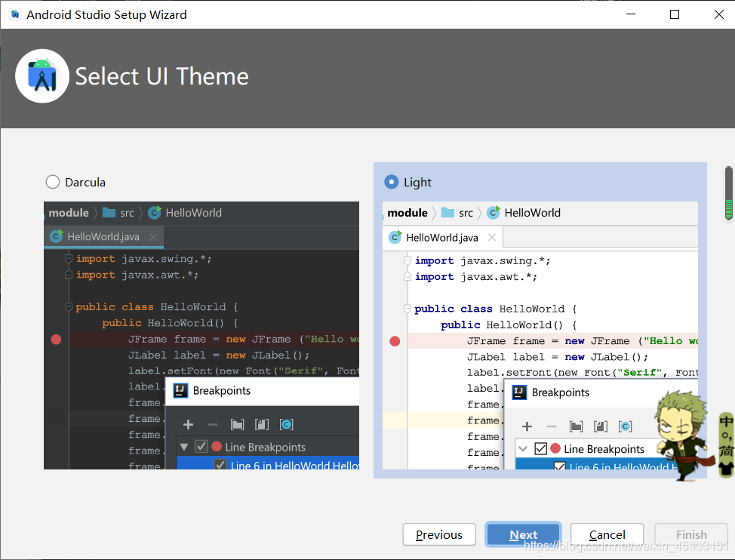Click the Android Studio logo in the header
This screenshot has height=560, width=735.
(42, 76)
